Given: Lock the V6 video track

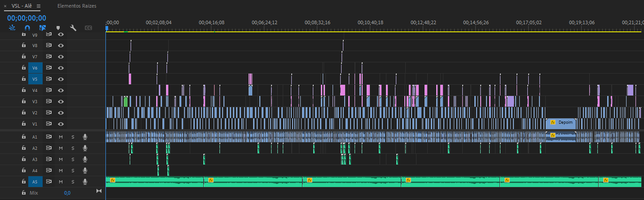Looking at the screenshot, I should click(x=24, y=68).
